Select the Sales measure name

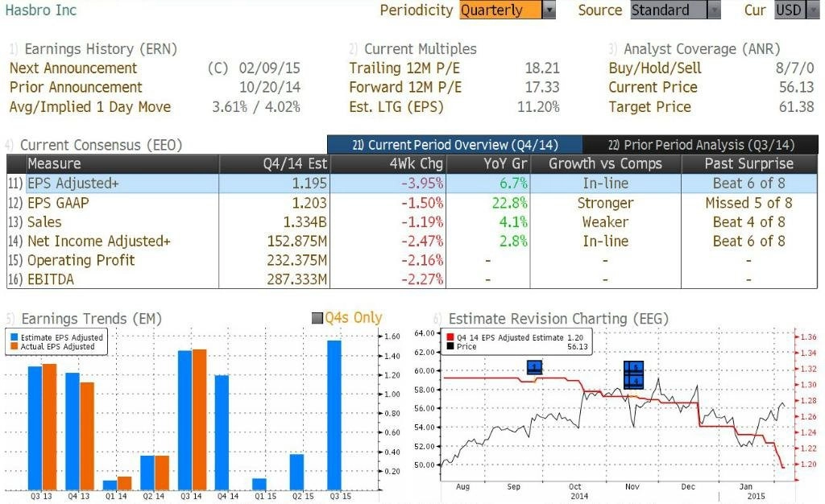click(44, 221)
